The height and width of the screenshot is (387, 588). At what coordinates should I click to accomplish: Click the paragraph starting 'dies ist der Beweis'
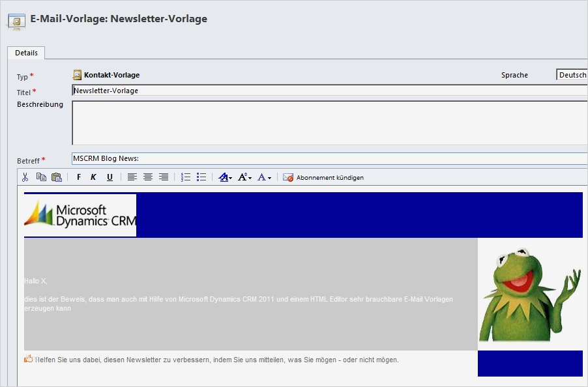pos(239,304)
